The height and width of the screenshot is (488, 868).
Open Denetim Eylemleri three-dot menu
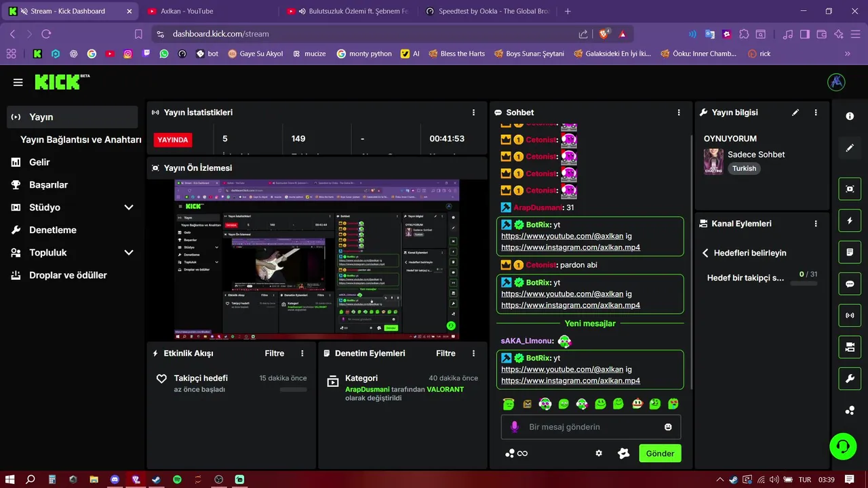(473, 353)
